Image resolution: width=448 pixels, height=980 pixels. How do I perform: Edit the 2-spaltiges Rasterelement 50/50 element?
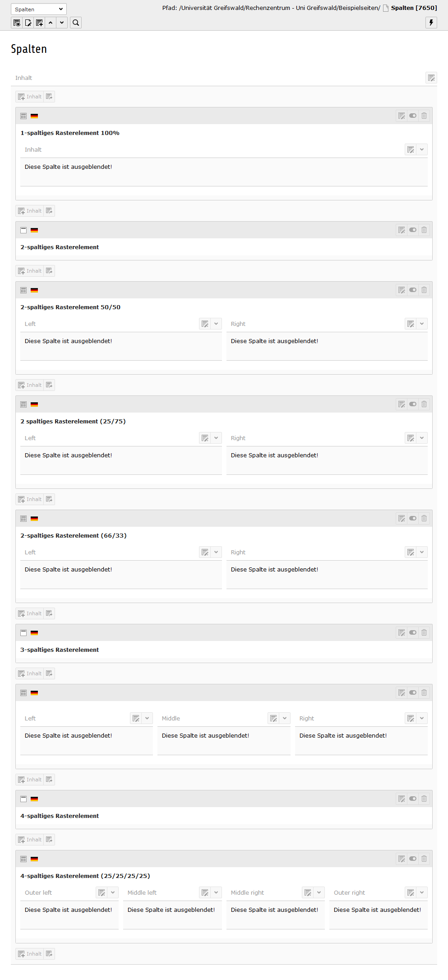tap(402, 290)
